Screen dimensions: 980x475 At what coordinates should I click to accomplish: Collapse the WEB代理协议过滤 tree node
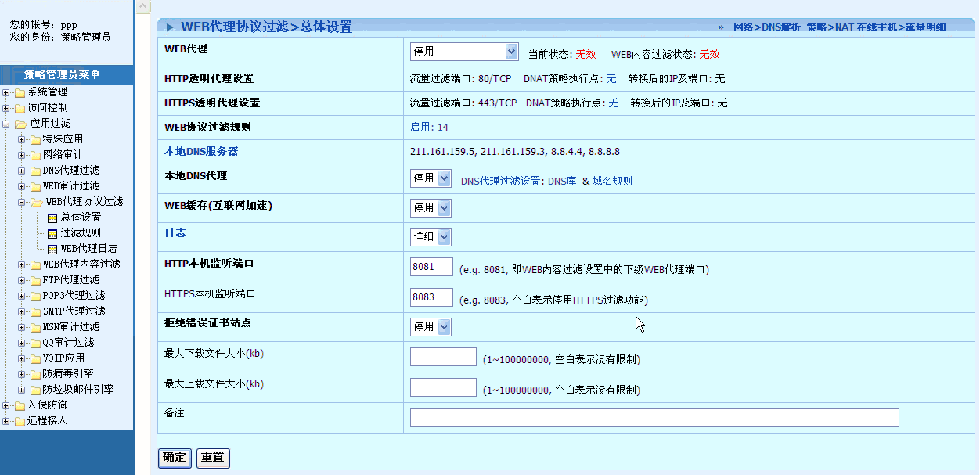click(22, 202)
